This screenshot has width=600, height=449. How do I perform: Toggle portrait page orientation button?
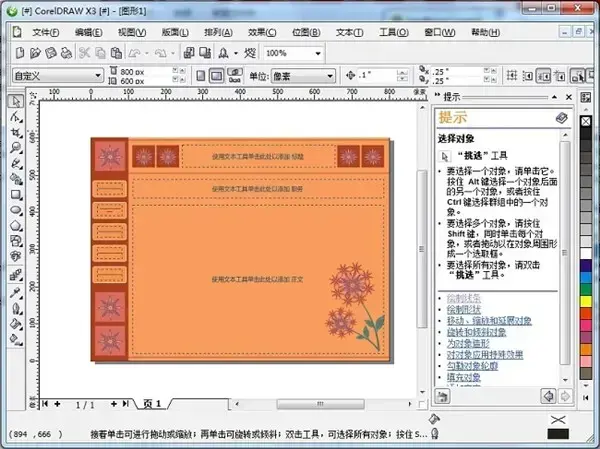[x=201, y=76]
